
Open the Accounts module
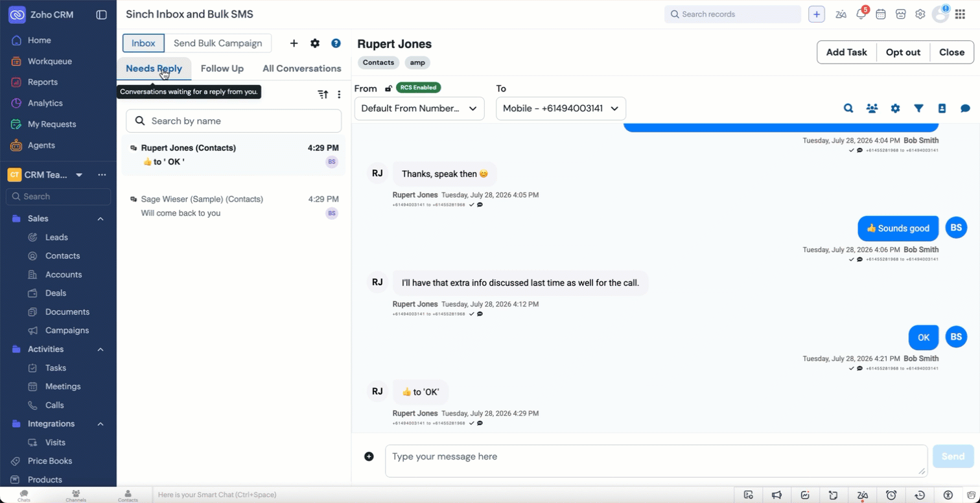pos(64,275)
